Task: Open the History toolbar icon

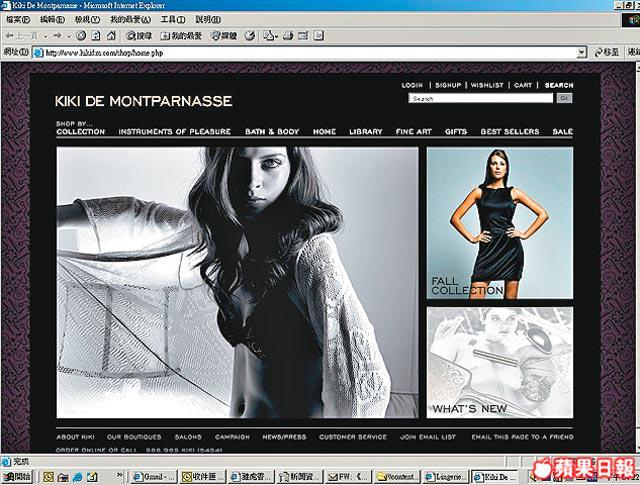Action: tap(250, 36)
